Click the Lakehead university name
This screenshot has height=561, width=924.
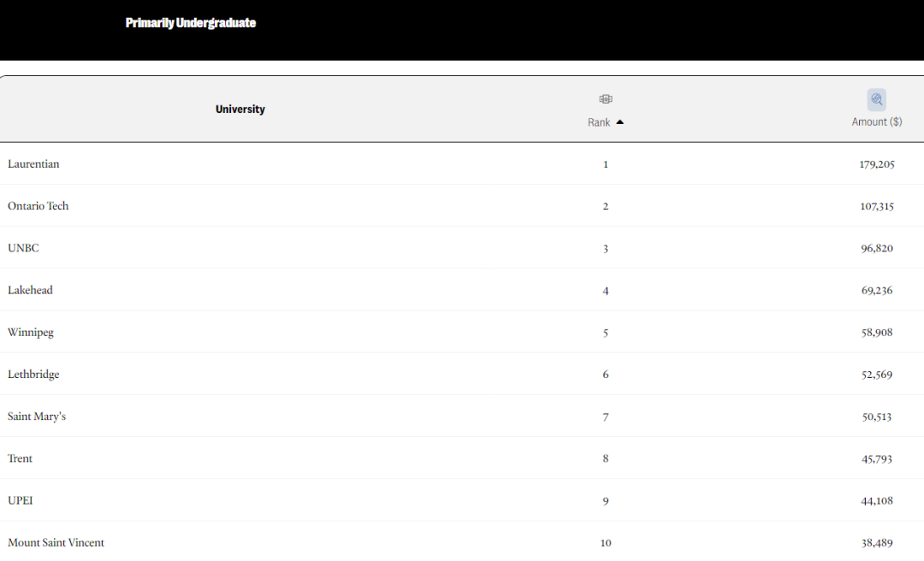coord(30,290)
